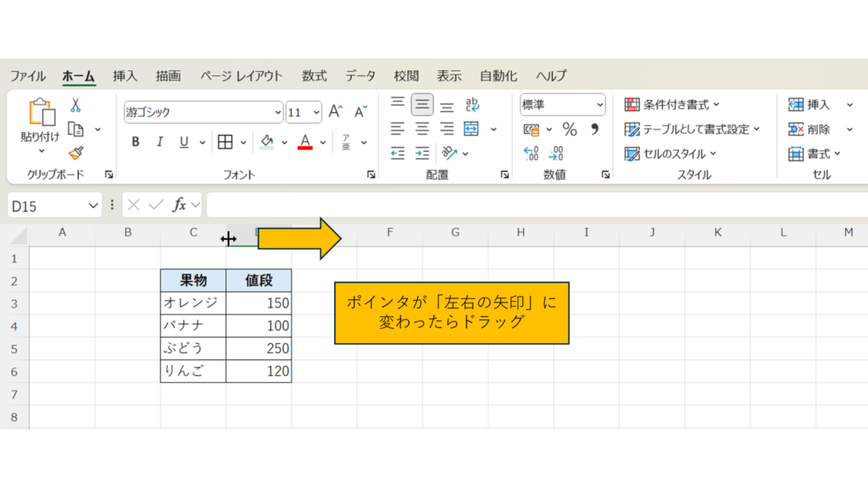
Task: Click the Increase Font Size icon
Action: 336,112
